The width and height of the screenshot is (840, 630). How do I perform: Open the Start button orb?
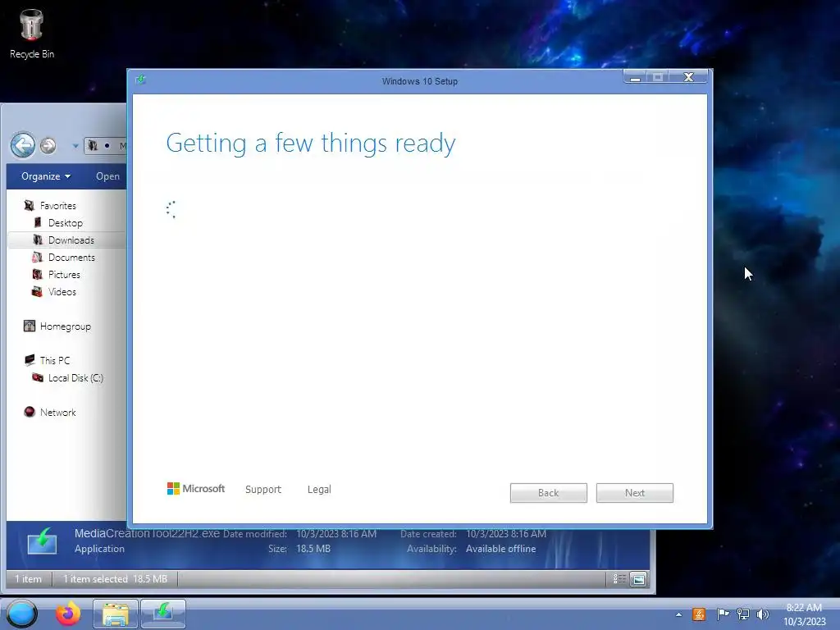[x=21, y=614]
